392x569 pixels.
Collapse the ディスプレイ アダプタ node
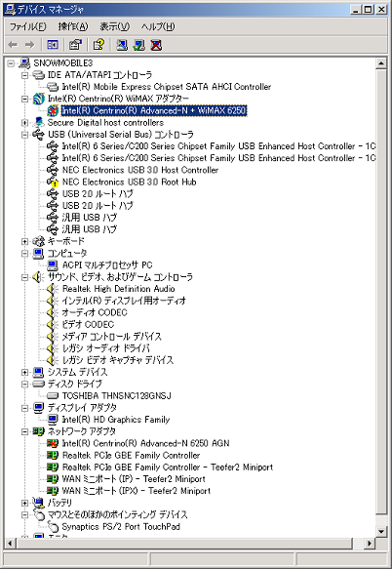click(x=24, y=408)
